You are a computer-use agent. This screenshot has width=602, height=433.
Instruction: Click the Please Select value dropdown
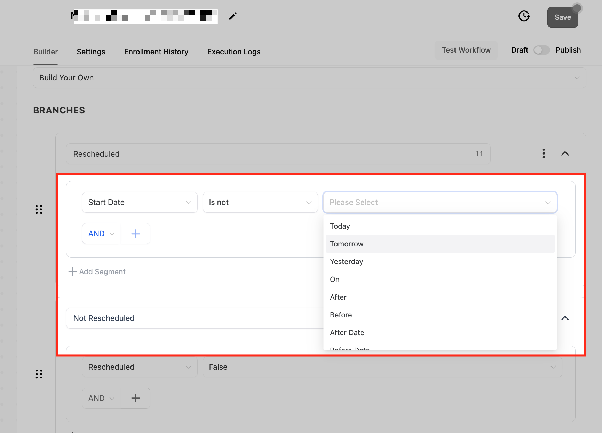(440, 202)
